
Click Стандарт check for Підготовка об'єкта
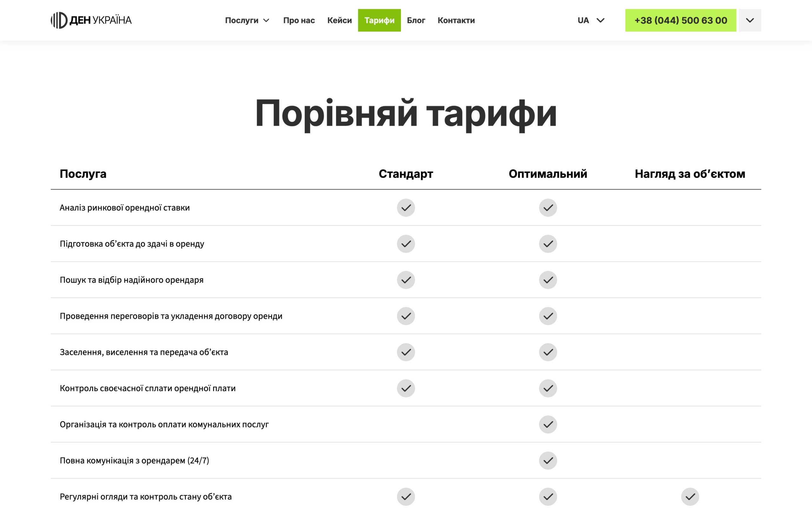406,244
